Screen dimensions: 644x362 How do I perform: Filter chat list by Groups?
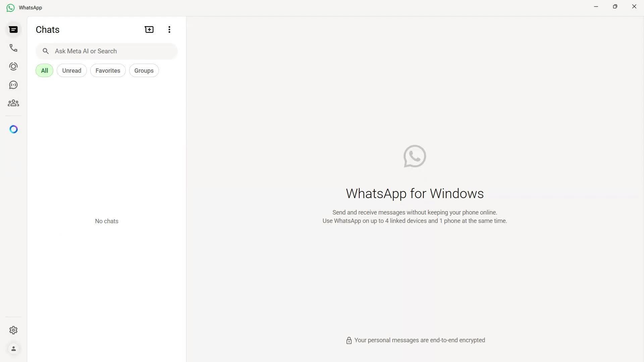click(x=144, y=71)
